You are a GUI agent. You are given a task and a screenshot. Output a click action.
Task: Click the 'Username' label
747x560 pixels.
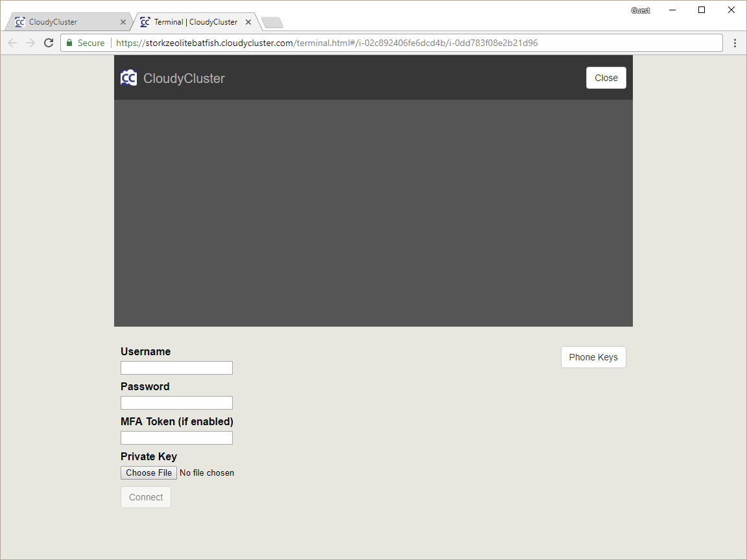pos(145,351)
